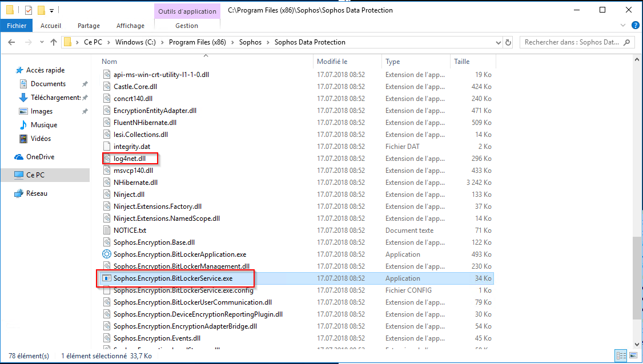Viewport: 643px width, 364px height.
Task: Click Windows (C:) in the breadcrumb
Action: pos(135,42)
